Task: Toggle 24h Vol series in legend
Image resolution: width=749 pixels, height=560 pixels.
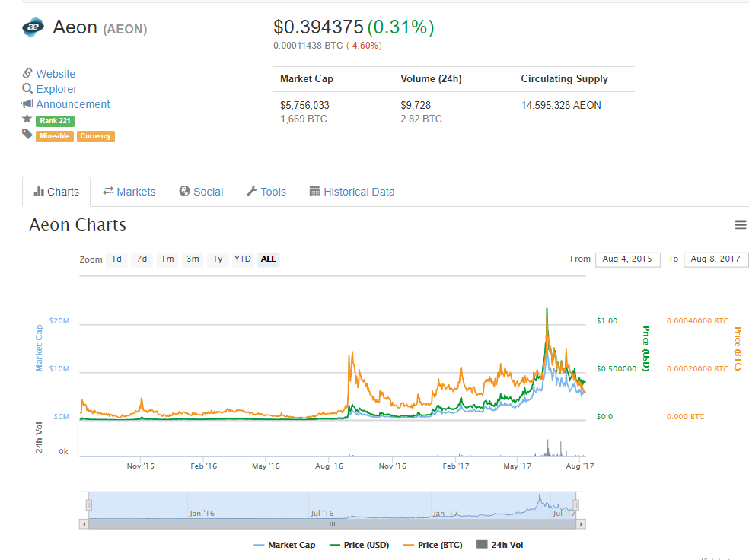Action: click(500, 545)
